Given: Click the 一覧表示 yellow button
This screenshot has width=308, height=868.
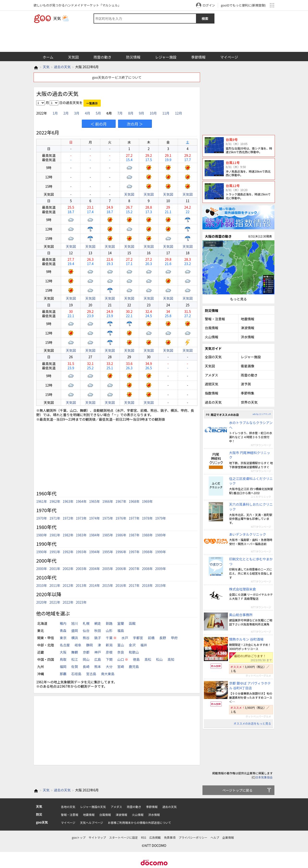Looking at the screenshot, I should click(92, 103).
